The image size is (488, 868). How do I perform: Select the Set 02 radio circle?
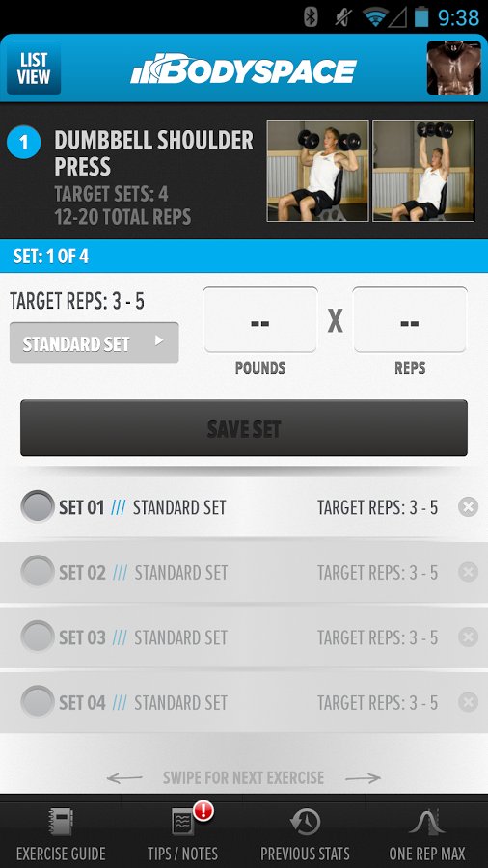click(x=37, y=571)
